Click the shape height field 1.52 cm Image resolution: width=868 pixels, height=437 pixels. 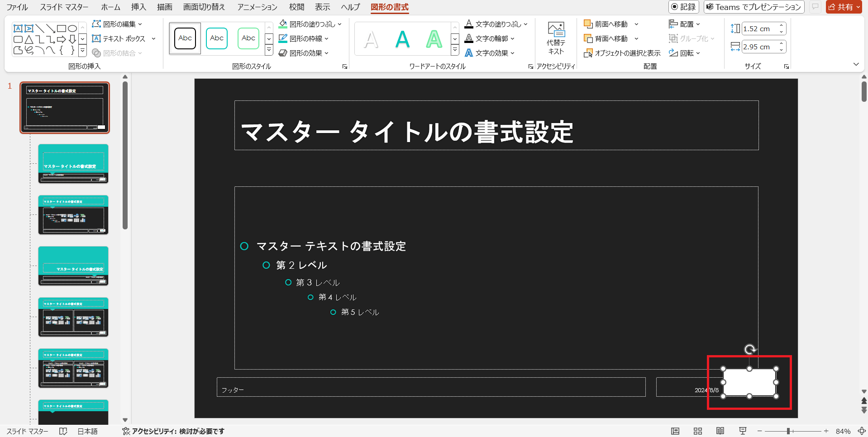click(x=759, y=28)
